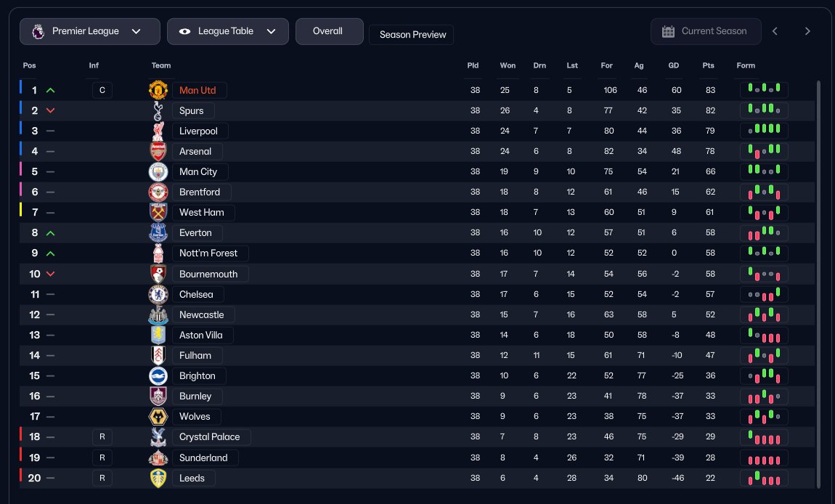Click the Wolves club badge
Image resolution: width=835 pixels, height=504 pixels.
158,416
